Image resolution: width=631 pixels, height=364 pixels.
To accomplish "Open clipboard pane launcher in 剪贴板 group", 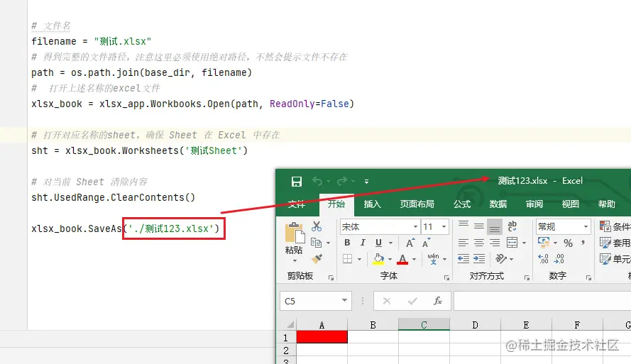I will click(x=331, y=277).
